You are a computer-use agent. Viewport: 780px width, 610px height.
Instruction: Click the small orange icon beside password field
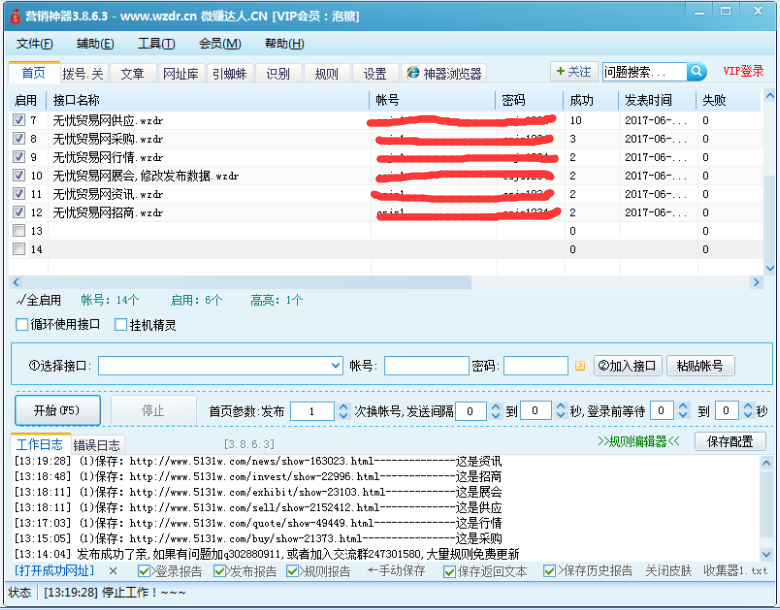pyautogui.click(x=580, y=366)
